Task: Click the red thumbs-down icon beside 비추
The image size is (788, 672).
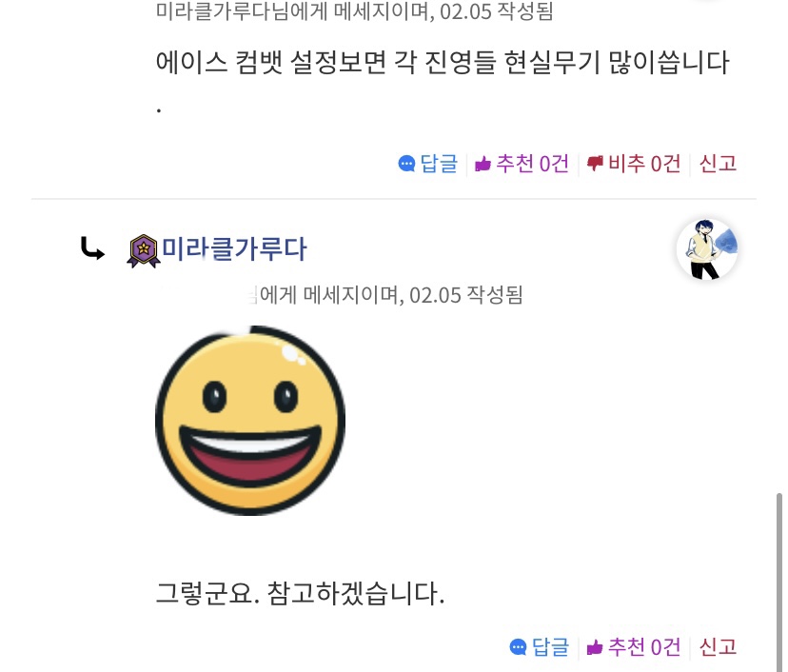Action: coord(595,164)
